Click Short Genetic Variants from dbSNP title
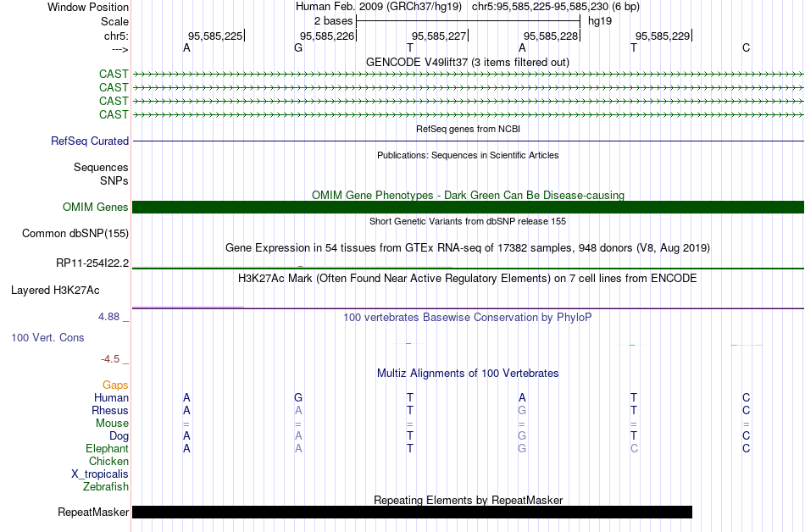This screenshot has height=532, width=805. click(x=468, y=221)
